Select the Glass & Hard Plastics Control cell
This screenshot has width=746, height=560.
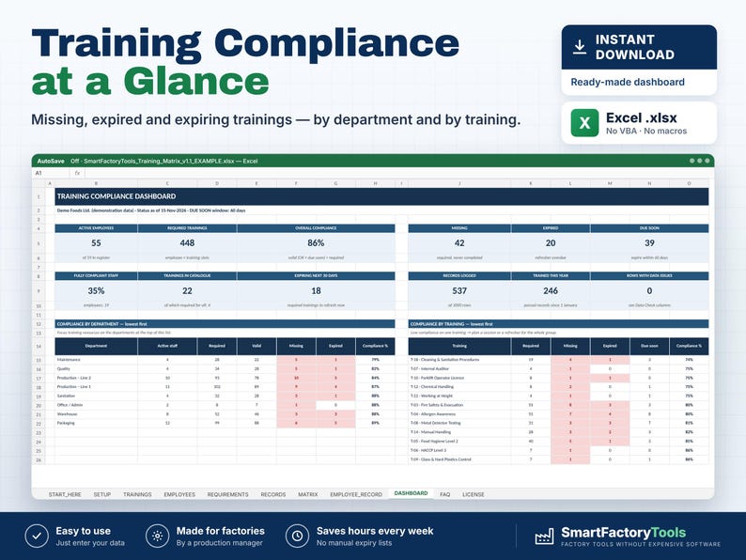459,459
